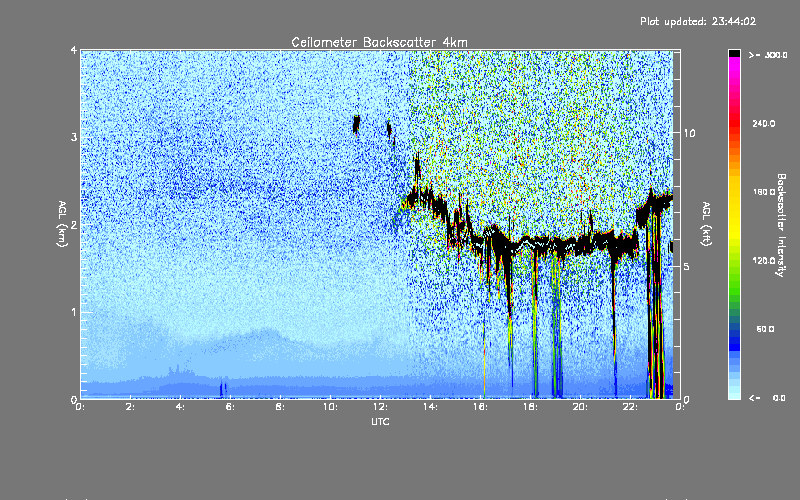This screenshot has height=500, width=800.
Task: Click the 'AGL (km)' left axis label
Action: click(x=62, y=224)
